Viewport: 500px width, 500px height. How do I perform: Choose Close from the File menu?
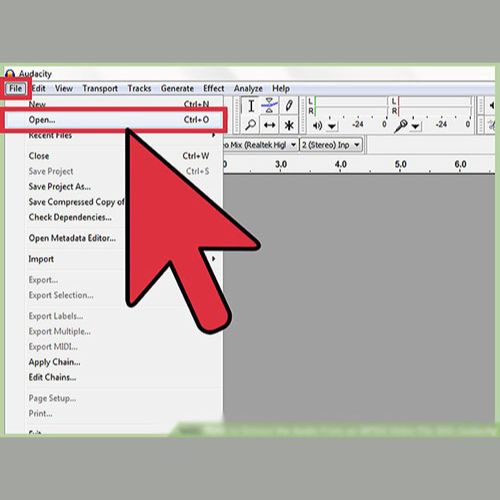coord(114,156)
